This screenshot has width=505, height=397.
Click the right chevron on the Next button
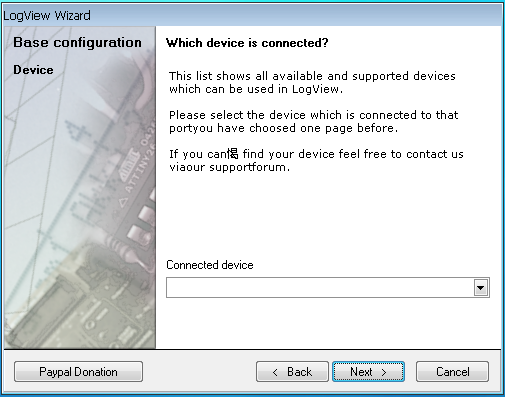384,372
